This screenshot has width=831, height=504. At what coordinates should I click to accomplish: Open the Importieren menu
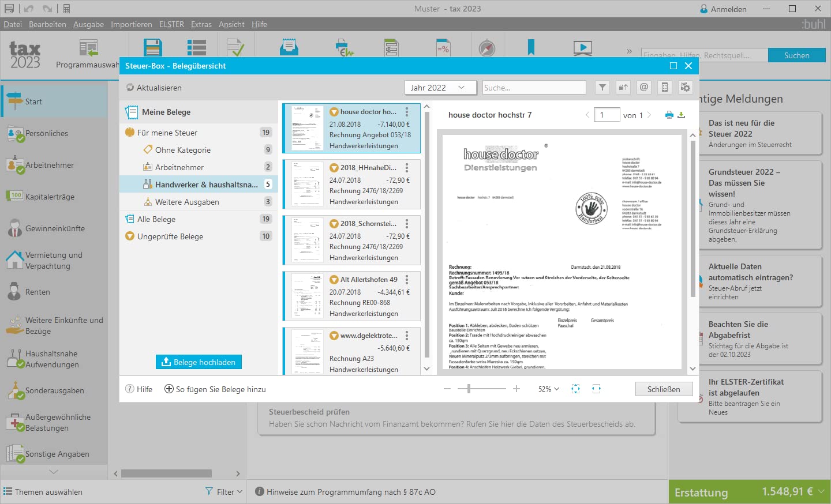point(132,24)
